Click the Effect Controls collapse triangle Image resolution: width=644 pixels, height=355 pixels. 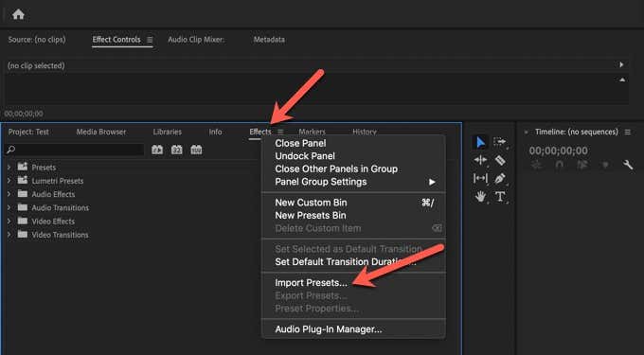click(622, 80)
